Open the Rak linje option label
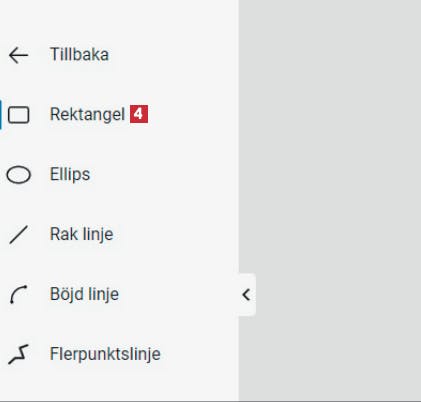Screen dimensions: 421x402 pos(82,234)
